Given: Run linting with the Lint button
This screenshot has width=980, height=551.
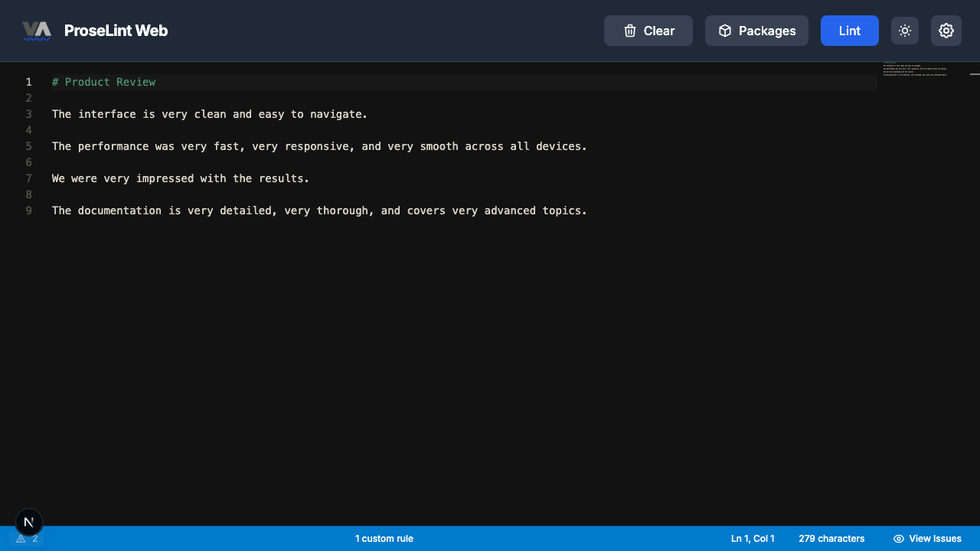Looking at the screenshot, I should (850, 31).
